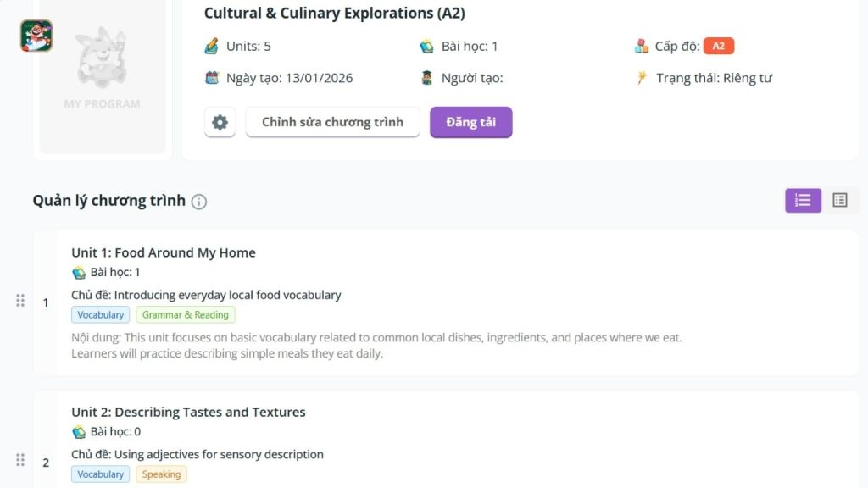Grab the Unit 1 drag handle
This screenshot has width=868, height=488.
[20, 301]
